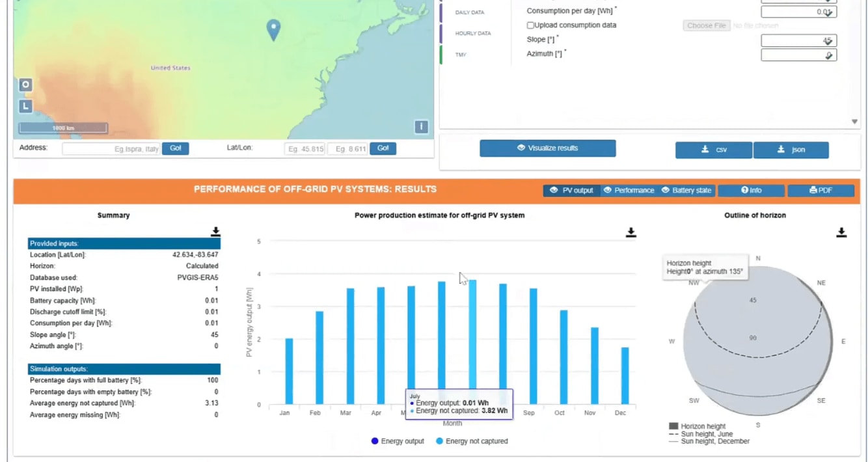Download the power production chart via its download icon

630,232
